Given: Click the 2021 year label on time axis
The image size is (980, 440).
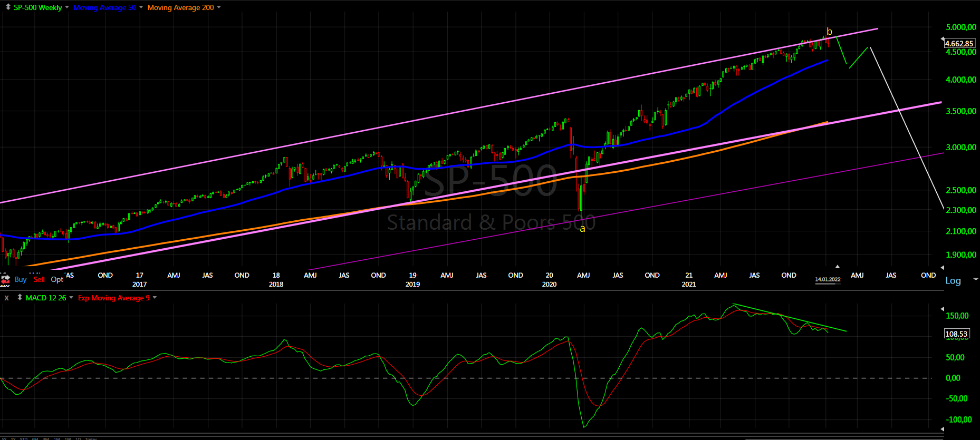Looking at the screenshot, I should 688,285.
